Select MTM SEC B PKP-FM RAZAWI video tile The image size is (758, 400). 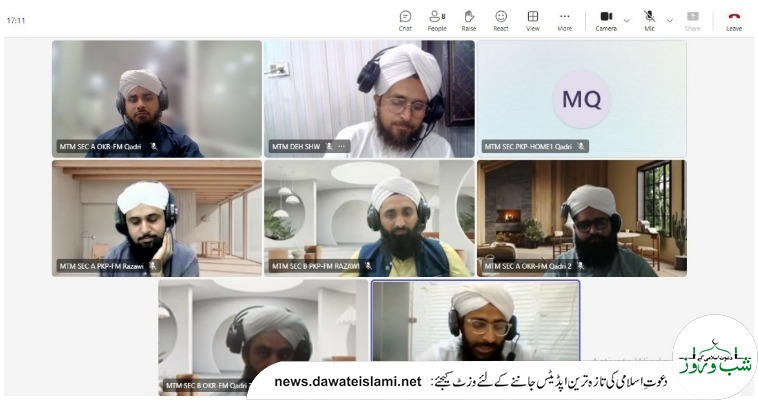click(x=369, y=217)
